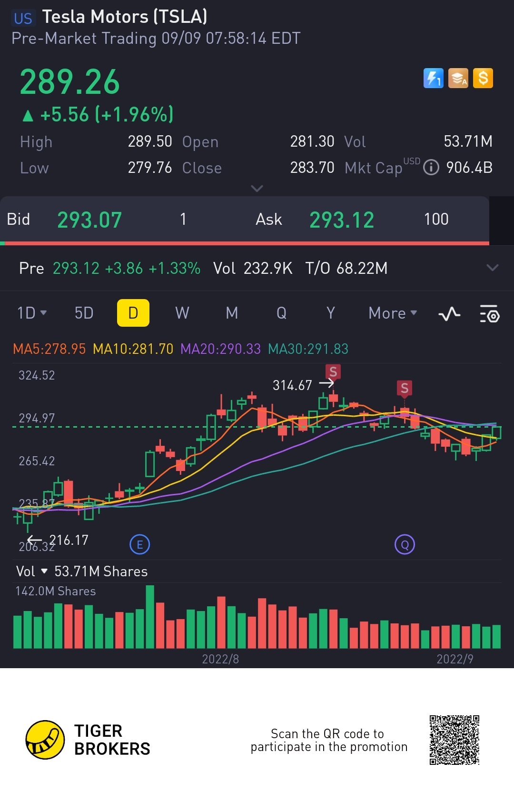Open the 1D interval dropdown
Viewport: 514px width, 812px height.
(x=32, y=313)
